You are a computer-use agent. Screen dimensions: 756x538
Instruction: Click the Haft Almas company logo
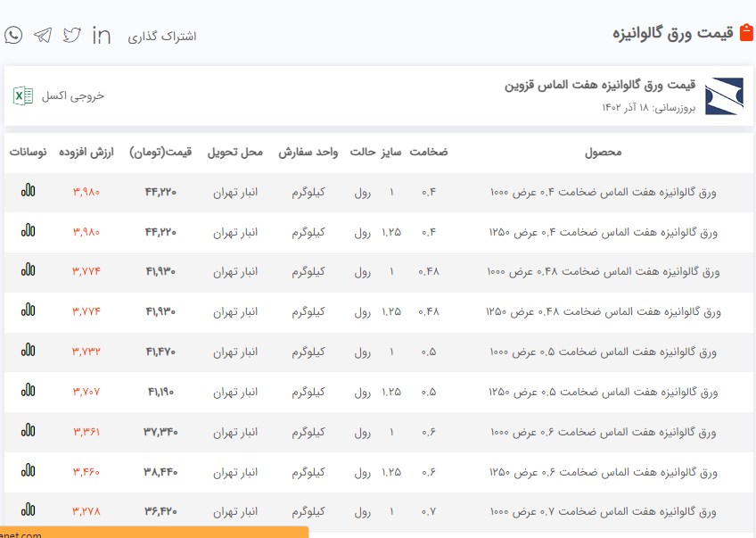click(723, 96)
